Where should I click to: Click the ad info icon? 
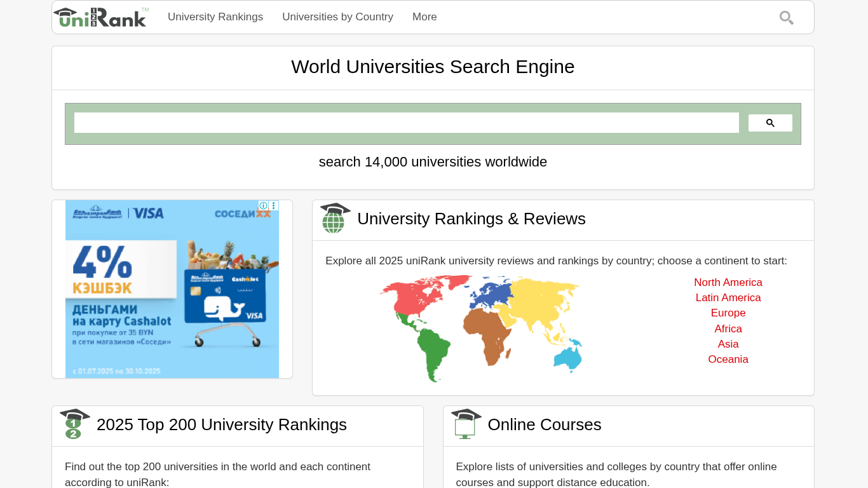coord(263,205)
